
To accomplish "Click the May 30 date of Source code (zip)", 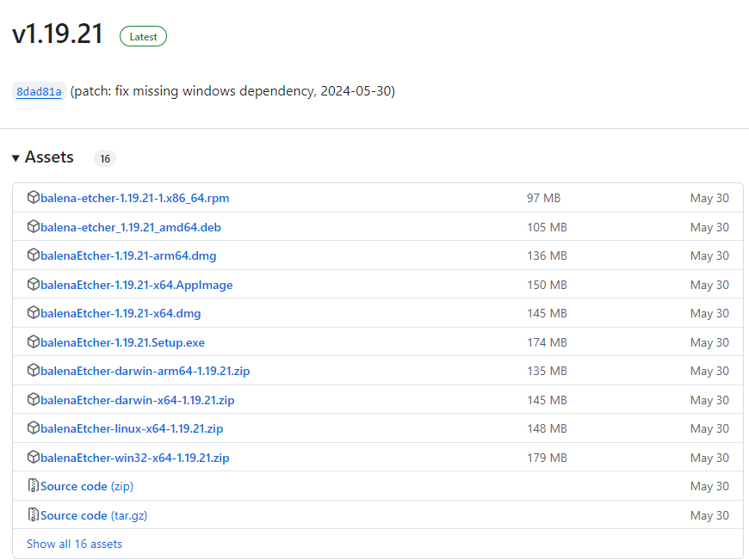I will click(x=709, y=487).
